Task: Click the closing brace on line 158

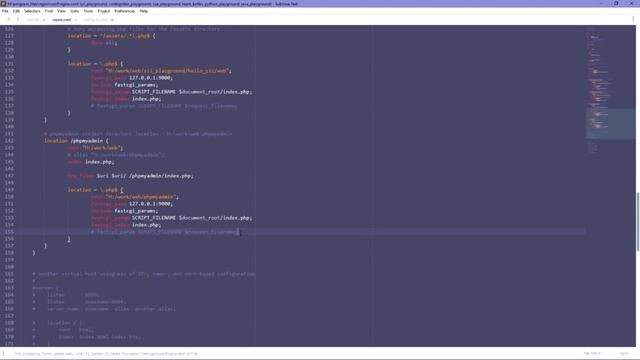Action: tap(34, 253)
